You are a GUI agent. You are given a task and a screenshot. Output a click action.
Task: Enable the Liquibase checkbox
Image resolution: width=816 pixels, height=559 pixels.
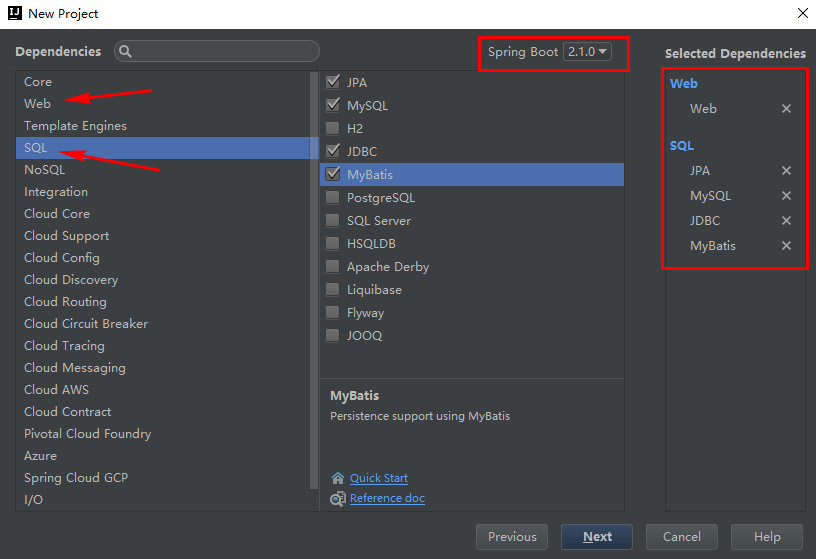pos(333,289)
